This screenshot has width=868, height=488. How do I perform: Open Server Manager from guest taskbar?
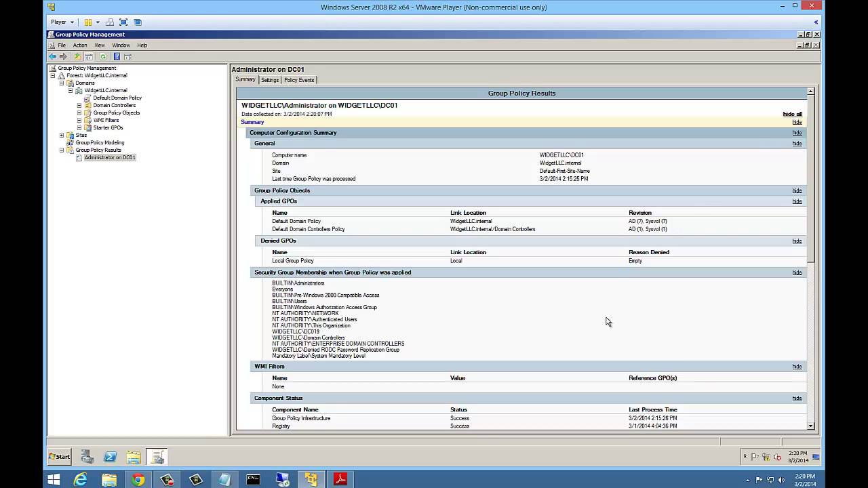click(87, 457)
